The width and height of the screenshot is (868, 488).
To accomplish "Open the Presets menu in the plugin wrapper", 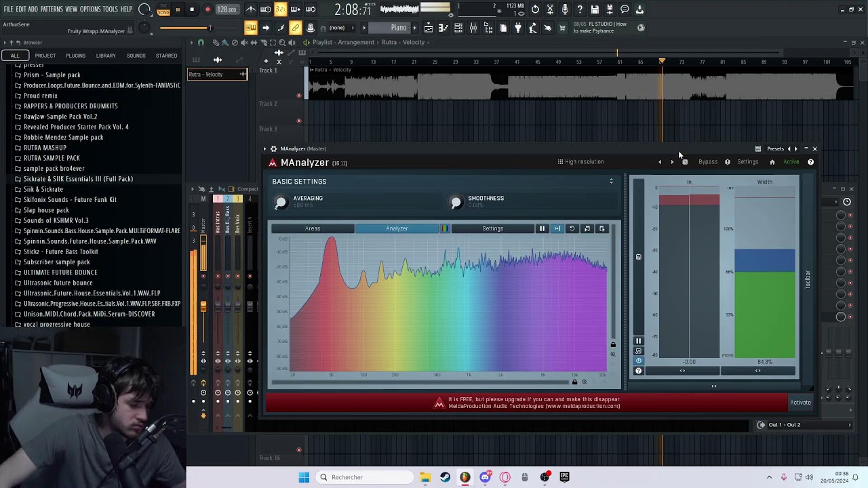I will (775, 148).
